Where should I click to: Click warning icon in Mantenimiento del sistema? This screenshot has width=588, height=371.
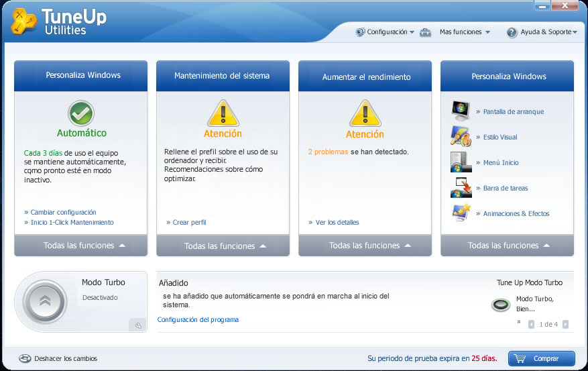223,113
